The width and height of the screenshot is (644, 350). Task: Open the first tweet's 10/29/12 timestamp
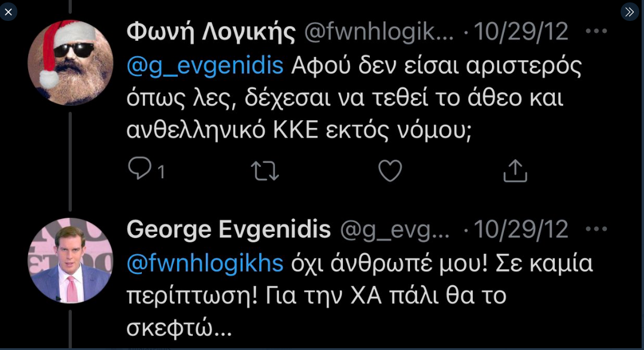[x=521, y=32]
